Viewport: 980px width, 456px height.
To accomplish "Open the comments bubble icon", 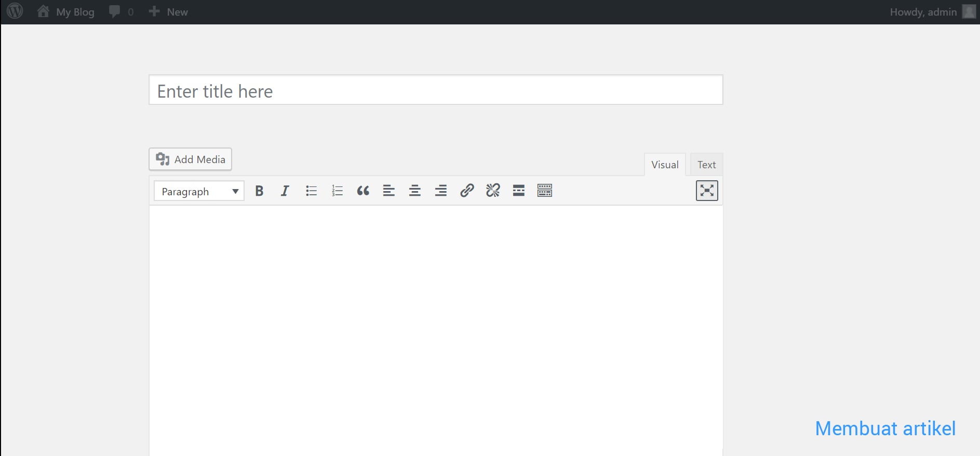I will pyautogui.click(x=121, y=11).
